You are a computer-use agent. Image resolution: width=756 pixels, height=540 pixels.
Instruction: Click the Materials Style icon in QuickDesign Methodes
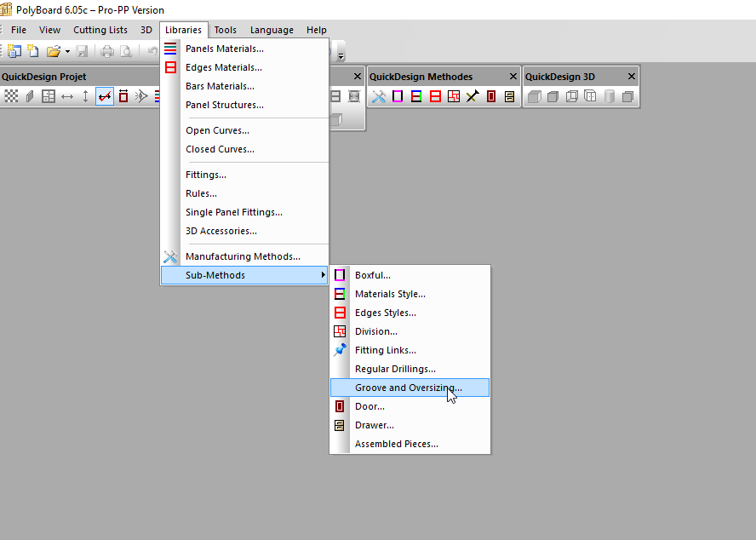pos(416,96)
